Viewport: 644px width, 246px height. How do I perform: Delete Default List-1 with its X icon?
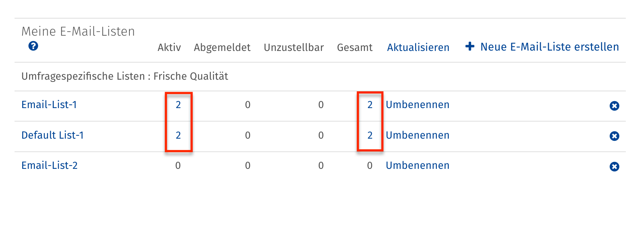tap(614, 136)
